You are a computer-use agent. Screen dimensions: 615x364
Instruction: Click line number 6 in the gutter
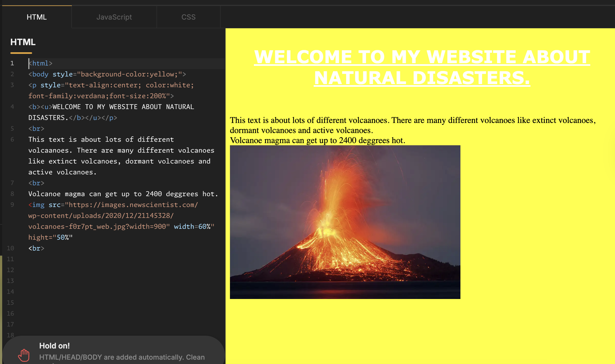tap(12, 139)
